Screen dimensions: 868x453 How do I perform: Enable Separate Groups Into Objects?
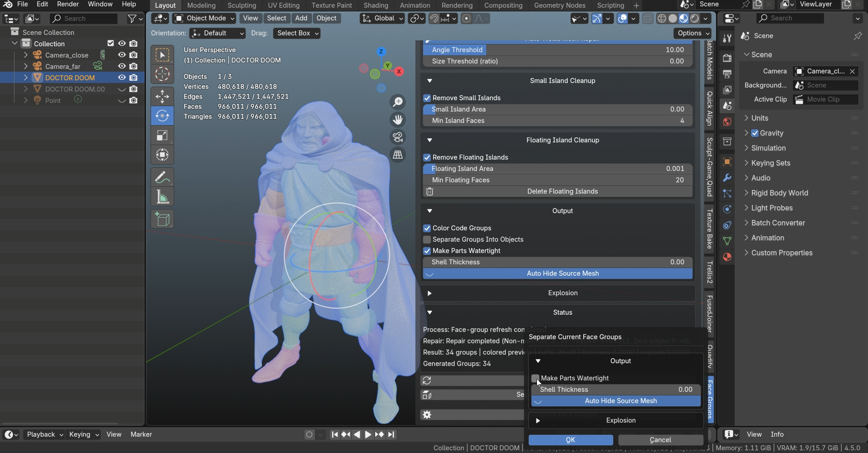point(427,239)
